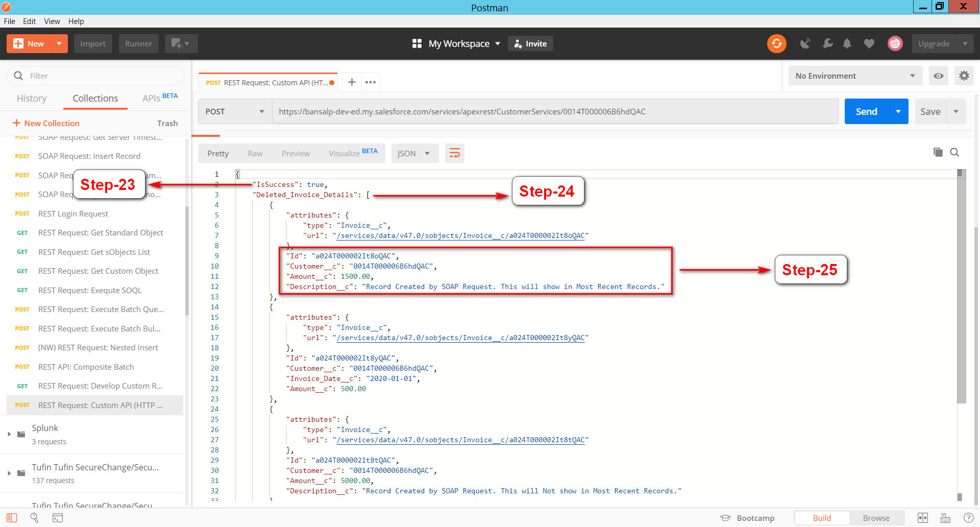The height and width of the screenshot is (527, 980).
Task: Click the heart icon in header
Action: pyautogui.click(x=869, y=44)
